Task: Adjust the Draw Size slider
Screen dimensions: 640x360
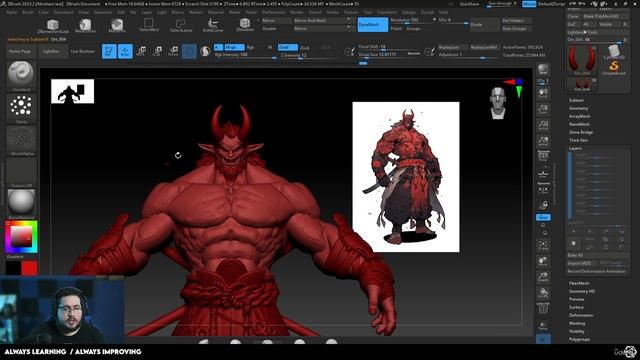Action: (x=389, y=54)
